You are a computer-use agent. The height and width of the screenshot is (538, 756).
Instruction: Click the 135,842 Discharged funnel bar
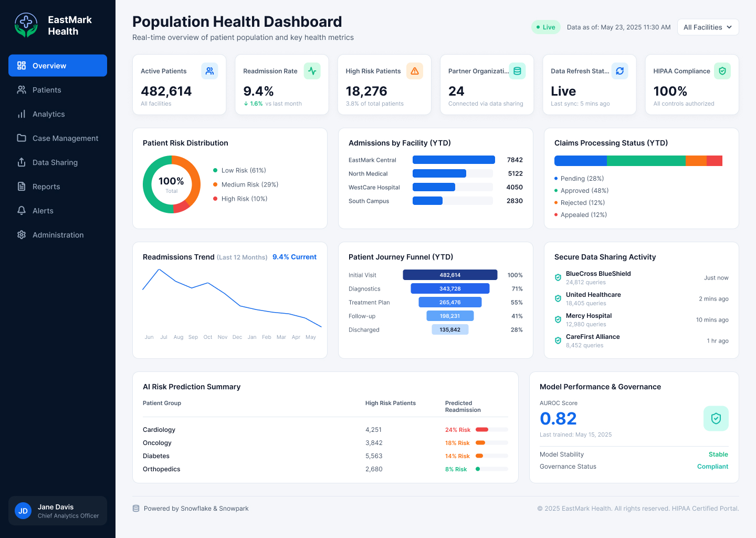coord(450,329)
